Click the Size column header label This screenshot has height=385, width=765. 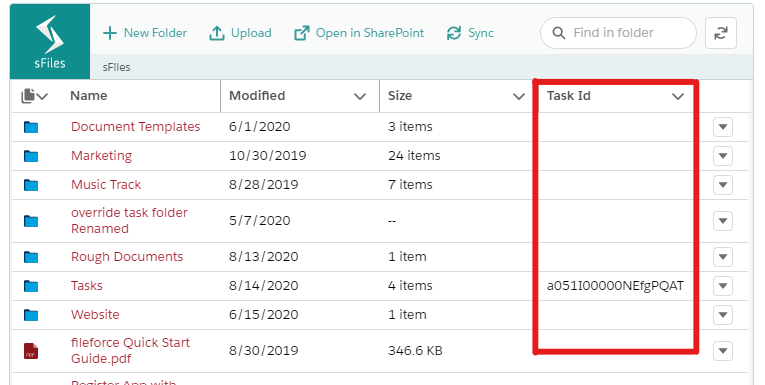tap(400, 96)
